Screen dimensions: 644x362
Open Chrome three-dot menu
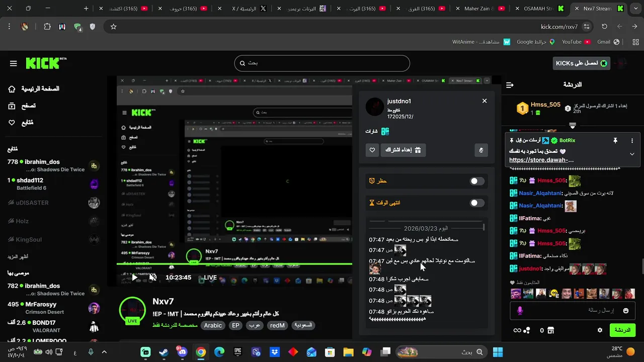tap(9, 27)
